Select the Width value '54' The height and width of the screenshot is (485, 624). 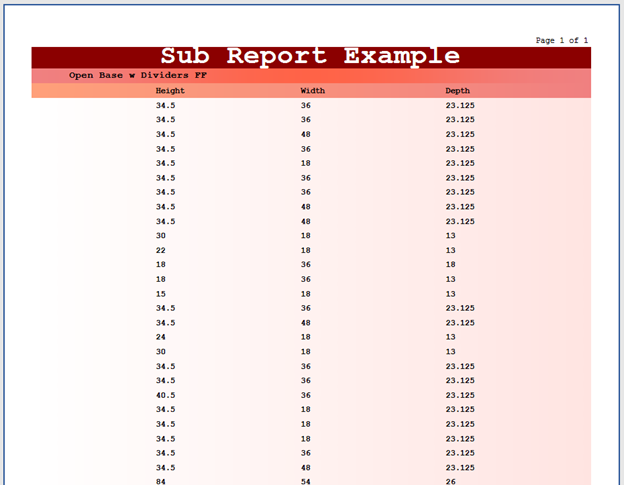tap(305, 481)
